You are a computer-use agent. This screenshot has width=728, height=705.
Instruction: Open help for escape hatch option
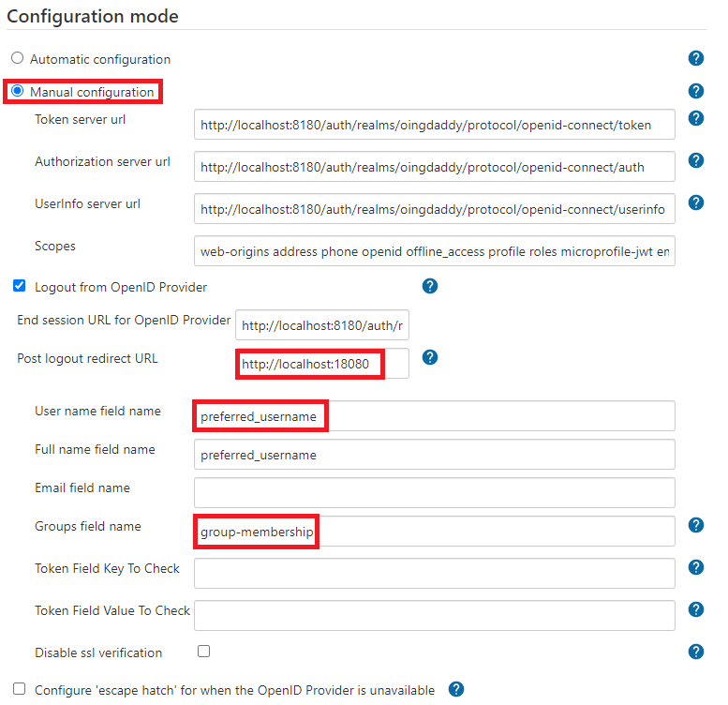tap(456, 689)
